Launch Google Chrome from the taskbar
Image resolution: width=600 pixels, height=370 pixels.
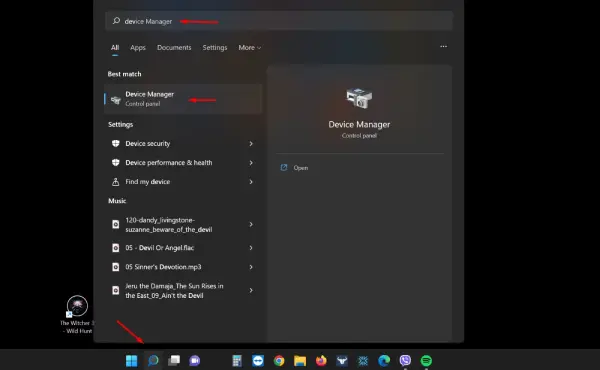(x=279, y=360)
